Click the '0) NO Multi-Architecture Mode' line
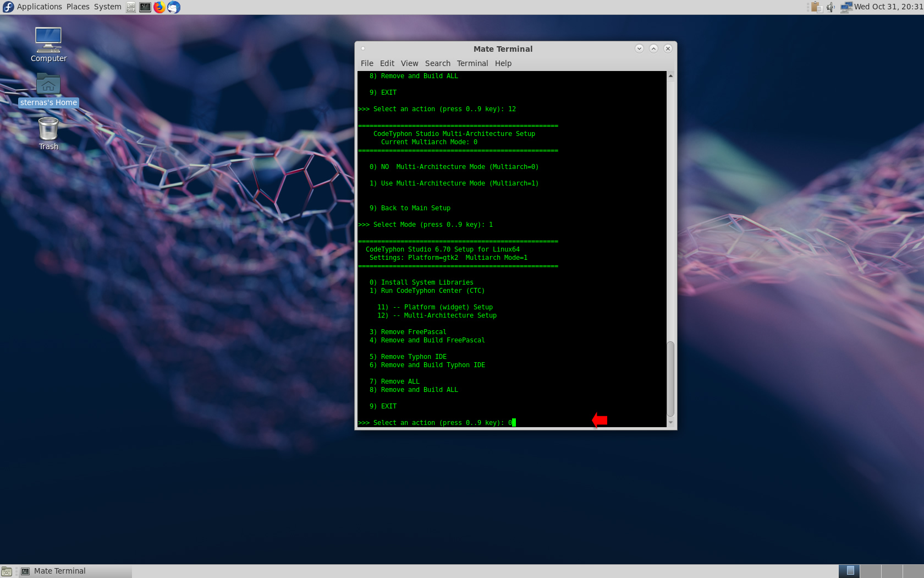Viewport: 924px width, 578px height. (x=454, y=167)
